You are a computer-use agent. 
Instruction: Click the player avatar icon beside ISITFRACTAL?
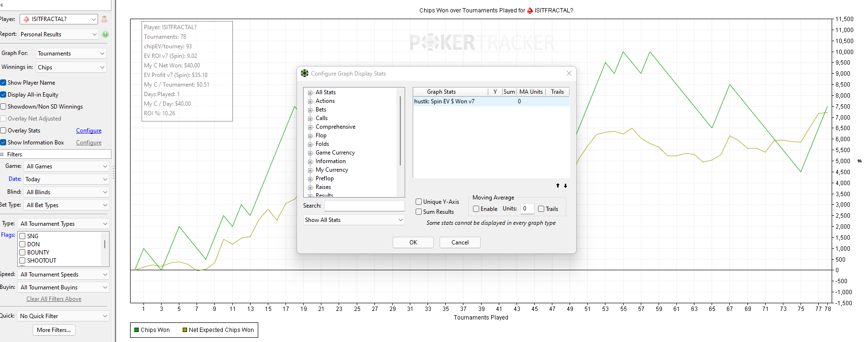point(104,19)
